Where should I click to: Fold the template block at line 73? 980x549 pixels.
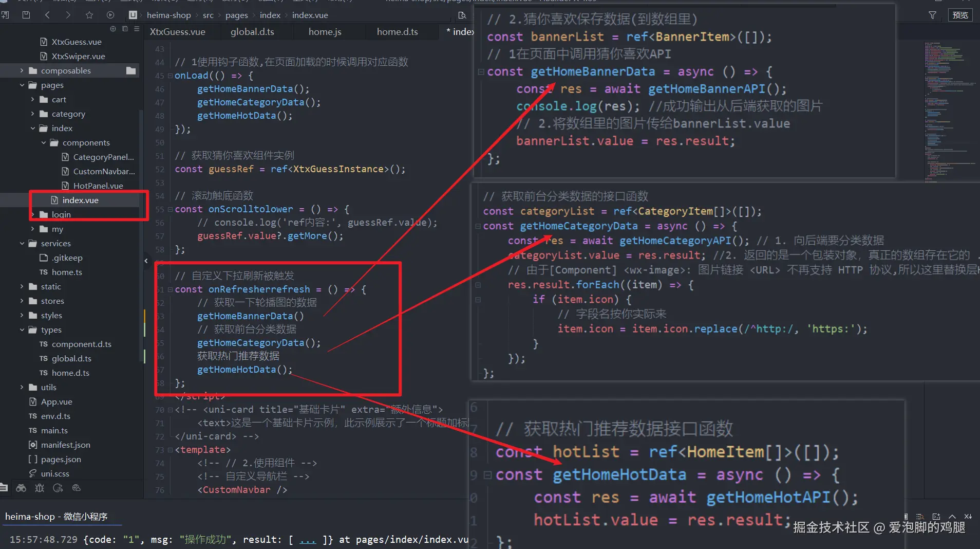click(x=170, y=450)
